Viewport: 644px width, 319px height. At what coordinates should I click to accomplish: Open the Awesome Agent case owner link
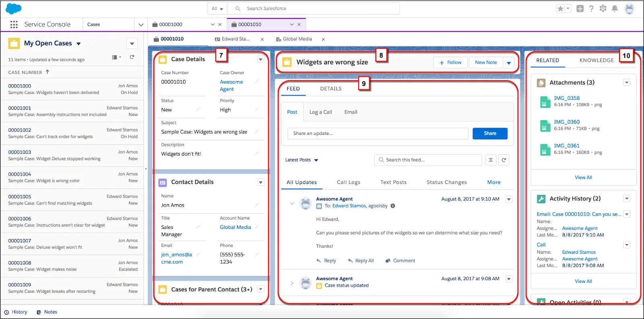pos(231,85)
